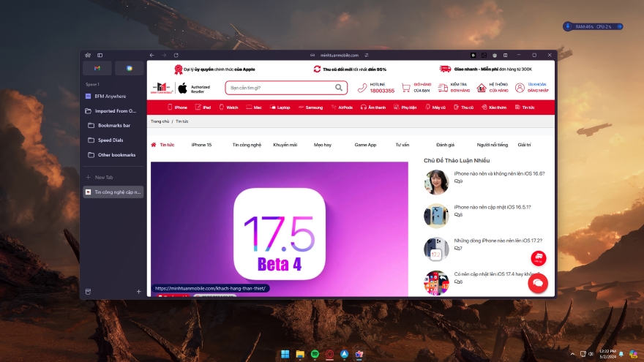Open the Kèo thơm menu item

(494, 107)
